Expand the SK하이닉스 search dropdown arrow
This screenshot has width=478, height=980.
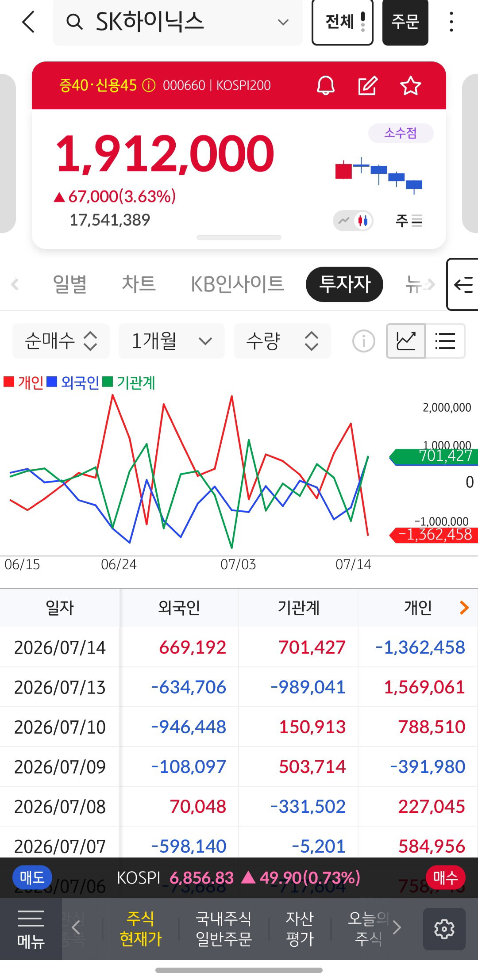click(283, 22)
